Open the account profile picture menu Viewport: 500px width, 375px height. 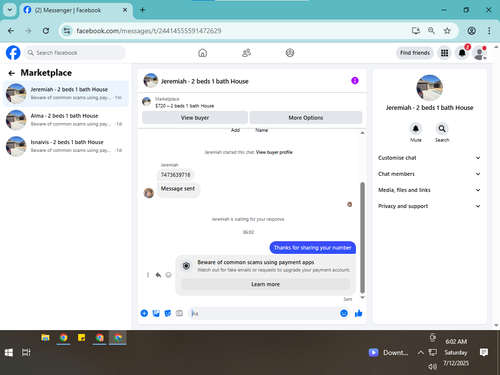pyautogui.click(x=479, y=53)
